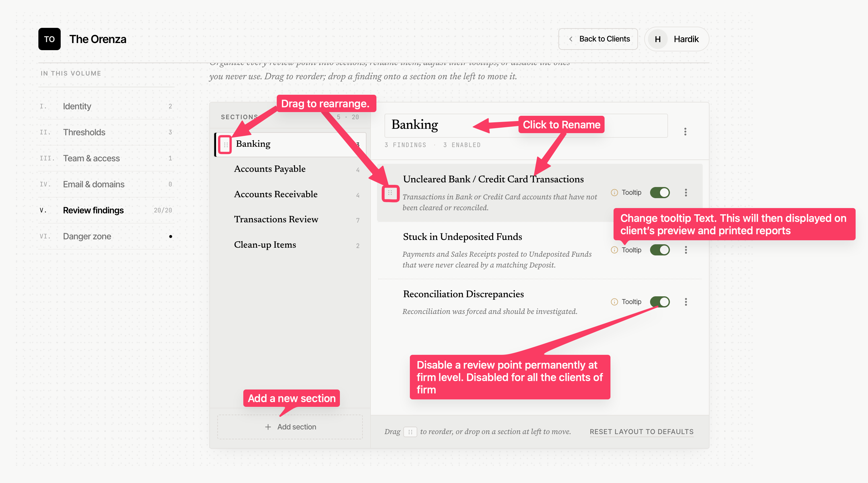Click the back chevron in Back to Clients

[571, 39]
